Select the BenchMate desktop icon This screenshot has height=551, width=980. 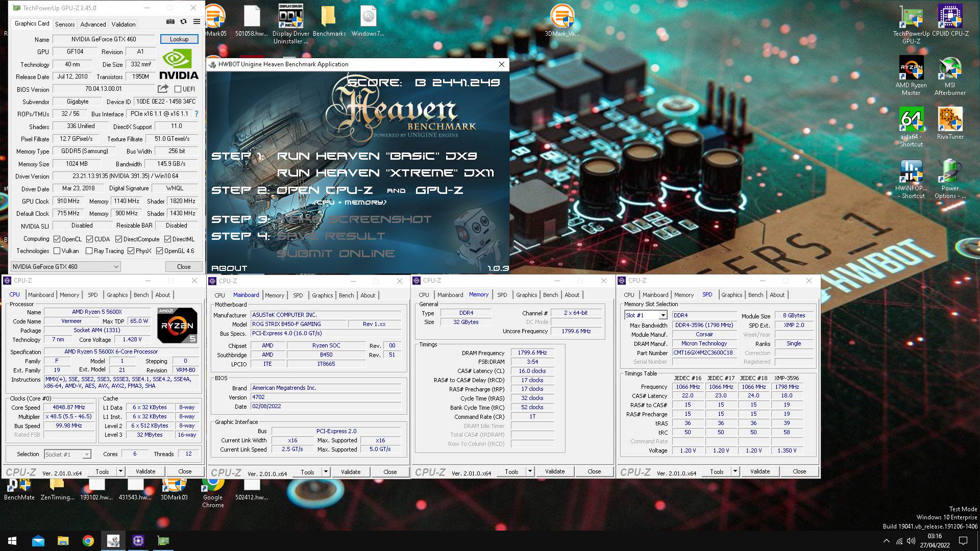pyautogui.click(x=19, y=490)
